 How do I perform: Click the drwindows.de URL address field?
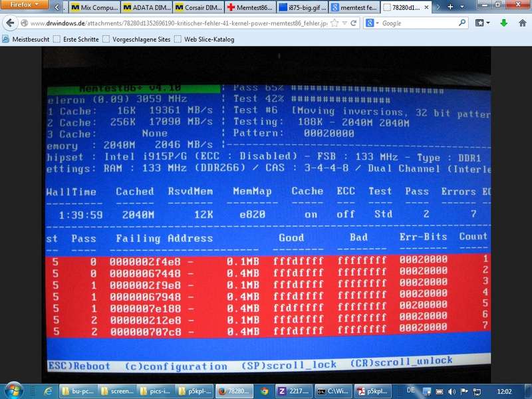click(178, 23)
